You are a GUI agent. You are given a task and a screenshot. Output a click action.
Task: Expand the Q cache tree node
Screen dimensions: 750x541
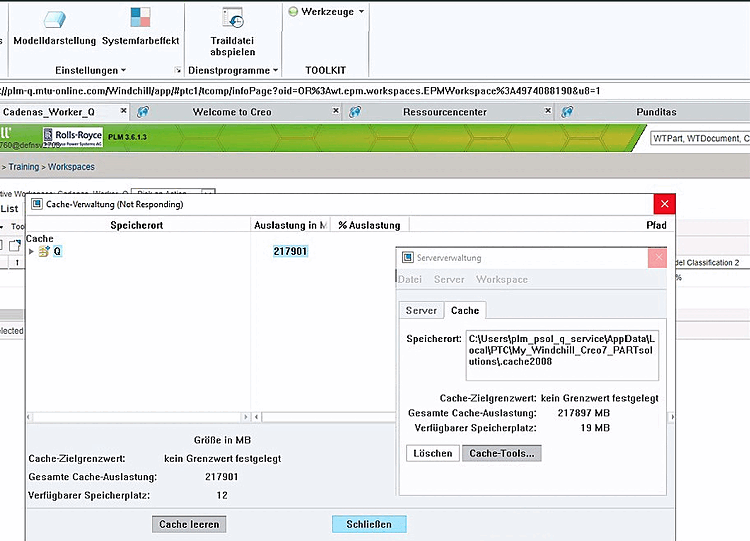click(x=31, y=251)
